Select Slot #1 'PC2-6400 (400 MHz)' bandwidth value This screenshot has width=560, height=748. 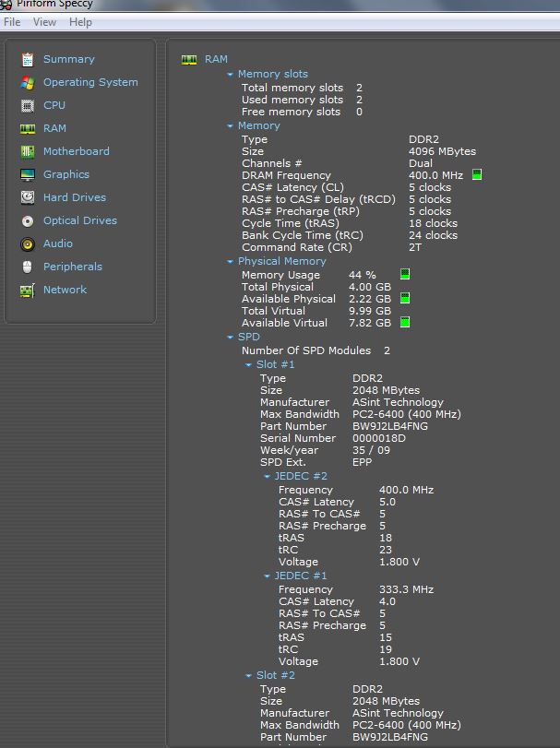click(407, 414)
